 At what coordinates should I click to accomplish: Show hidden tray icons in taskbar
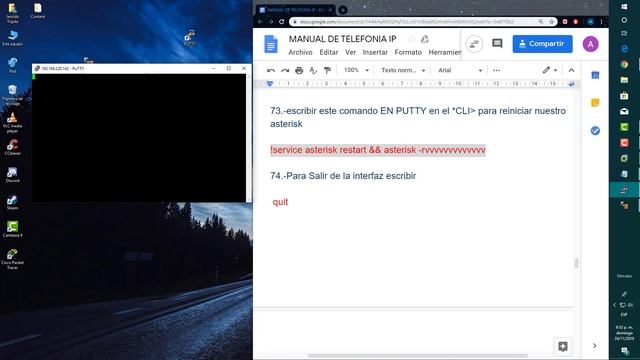[x=615, y=304]
